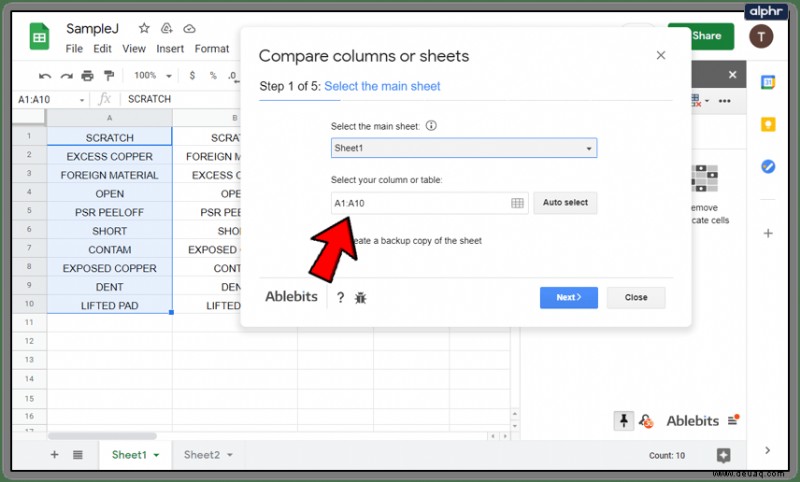Open the Edit menu
This screenshot has height=482, width=800.
102,48
